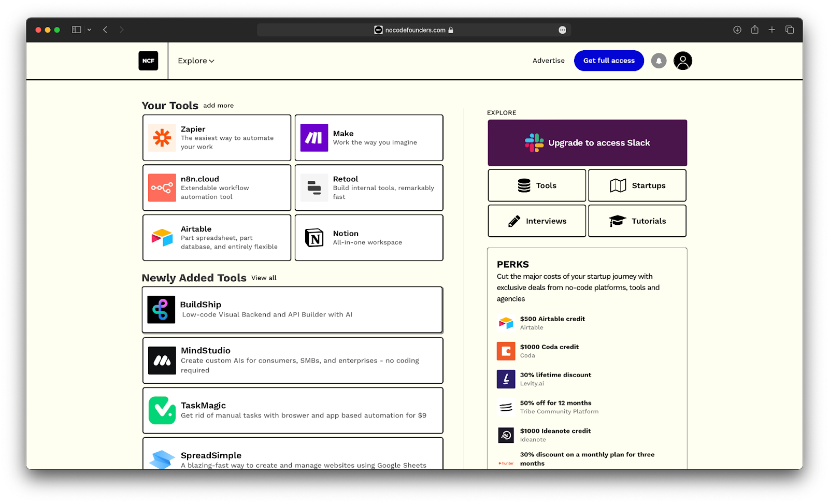Image resolution: width=829 pixels, height=504 pixels.
Task: Click the BuildShip tool title
Action: tap(201, 305)
